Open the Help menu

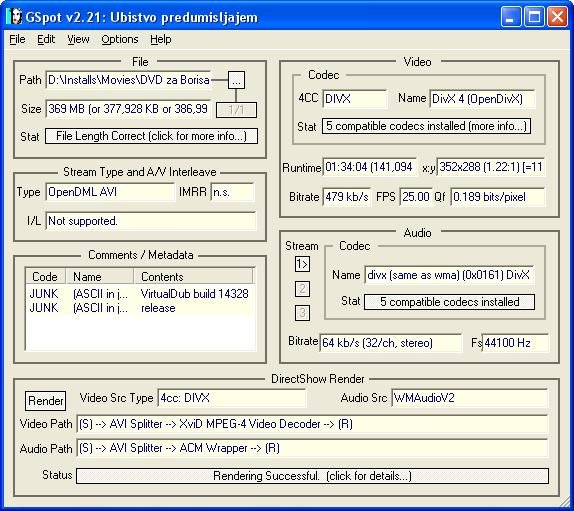[x=160, y=39]
